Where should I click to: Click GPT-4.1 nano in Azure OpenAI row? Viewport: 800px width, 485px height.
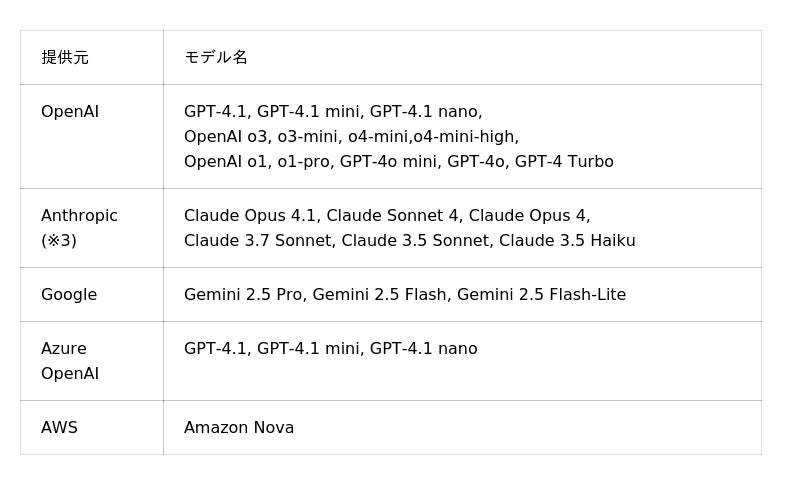pos(423,349)
